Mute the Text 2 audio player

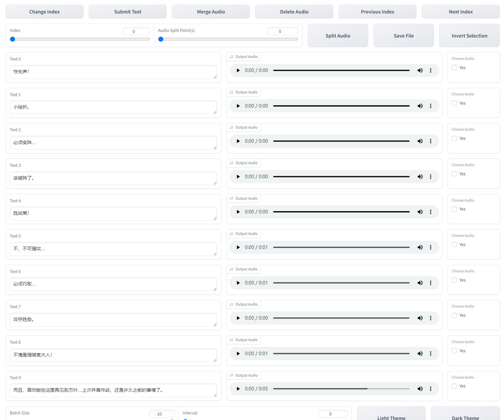pyautogui.click(x=420, y=141)
